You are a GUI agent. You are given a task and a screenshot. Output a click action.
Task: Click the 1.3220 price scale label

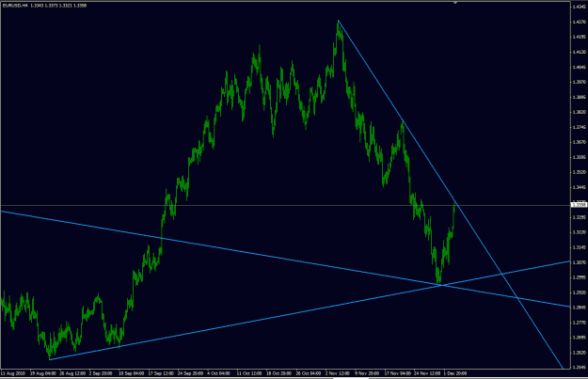(x=580, y=232)
